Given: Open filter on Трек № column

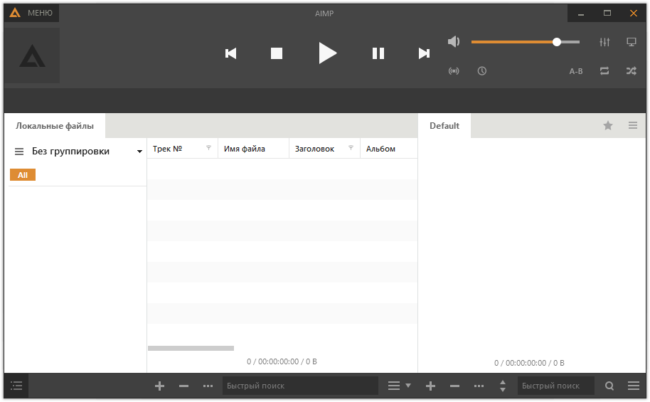Looking at the screenshot, I should [209, 148].
